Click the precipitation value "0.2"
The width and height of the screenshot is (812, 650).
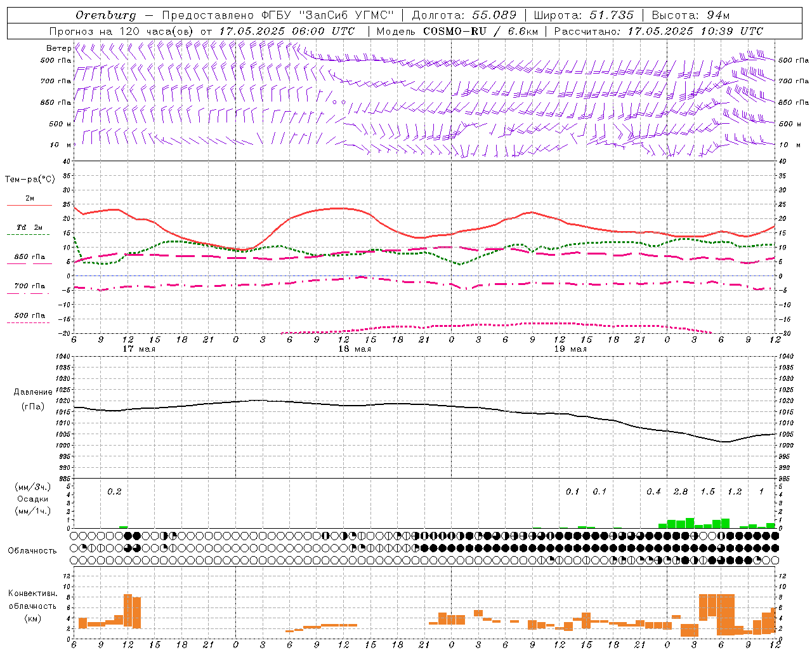[114, 492]
